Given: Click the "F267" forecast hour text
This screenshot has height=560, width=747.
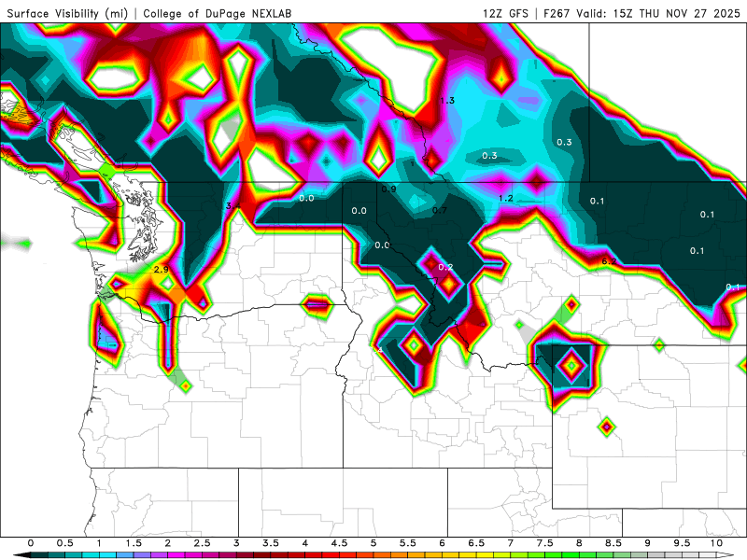Looking at the screenshot, I should (557, 13).
